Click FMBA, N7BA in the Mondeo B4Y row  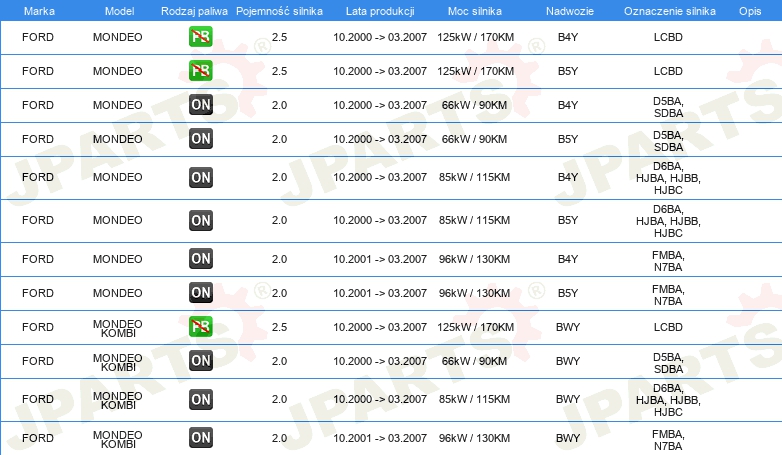point(668,261)
